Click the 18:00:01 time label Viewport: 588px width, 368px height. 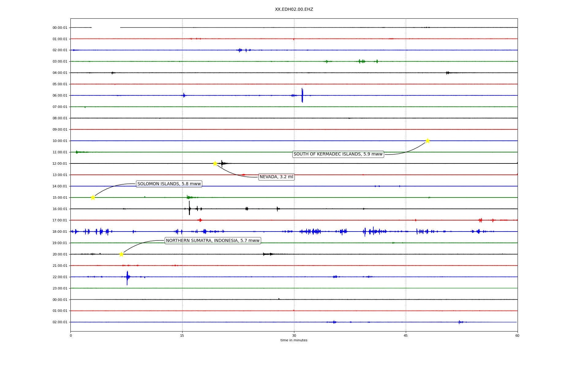[x=60, y=232]
